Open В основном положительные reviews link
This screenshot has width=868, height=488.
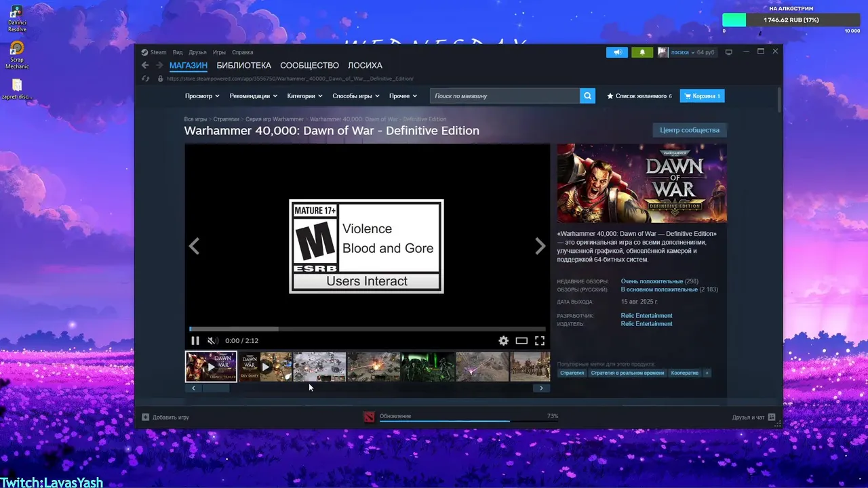click(x=659, y=289)
